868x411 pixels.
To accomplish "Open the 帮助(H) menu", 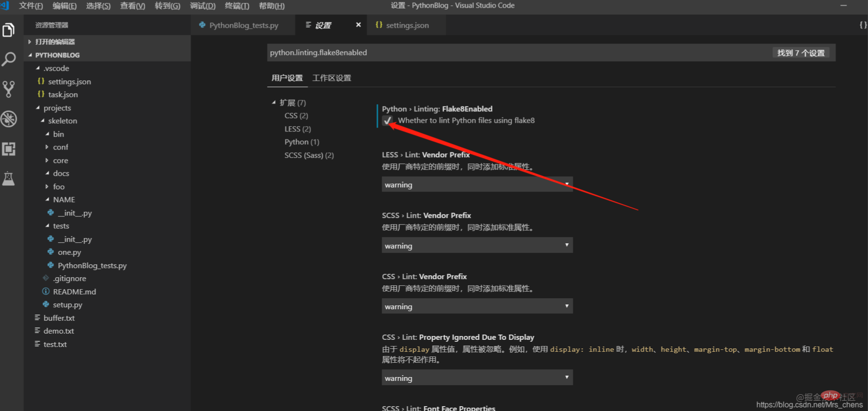I will point(271,6).
